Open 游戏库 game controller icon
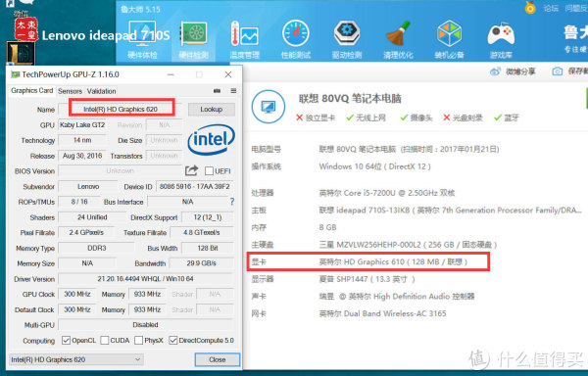 (x=501, y=39)
